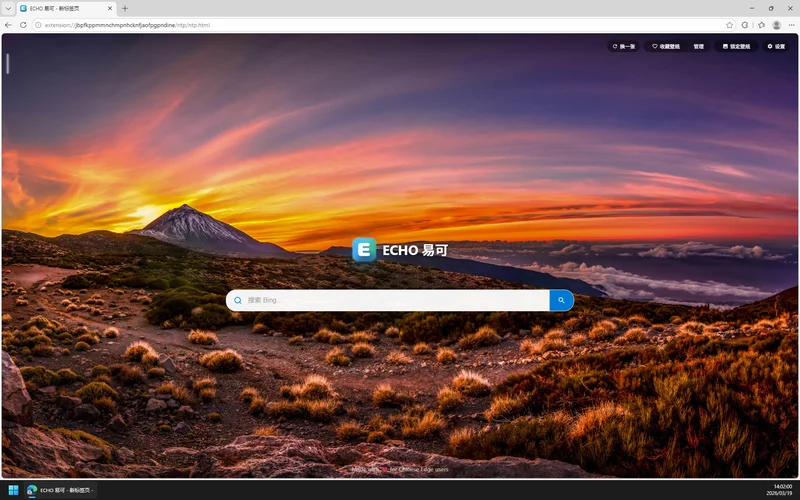Click the blue search button
The width and height of the screenshot is (800, 500).
pyautogui.click(x=561, y=300)
